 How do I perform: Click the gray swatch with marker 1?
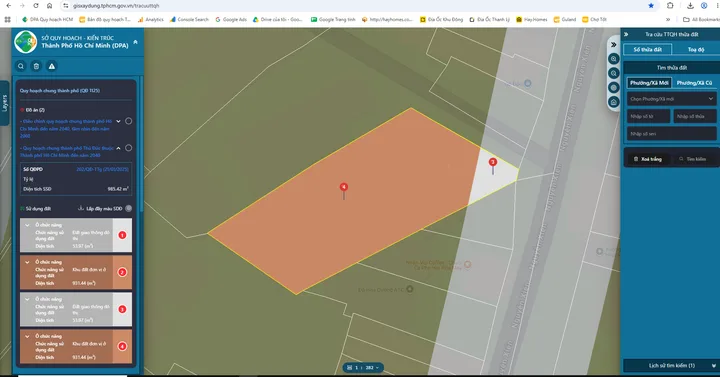[122, 235]
